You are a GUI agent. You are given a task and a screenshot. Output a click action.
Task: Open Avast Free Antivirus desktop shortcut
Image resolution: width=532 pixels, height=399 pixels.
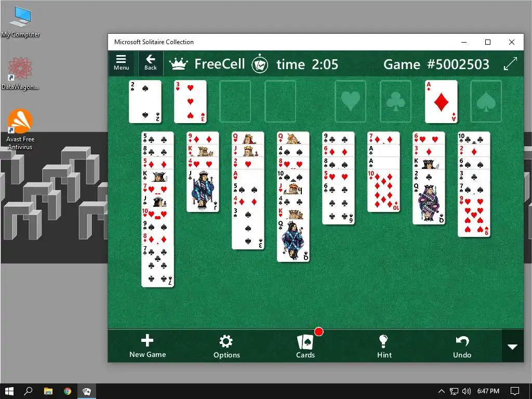click(x=20, y=129)
